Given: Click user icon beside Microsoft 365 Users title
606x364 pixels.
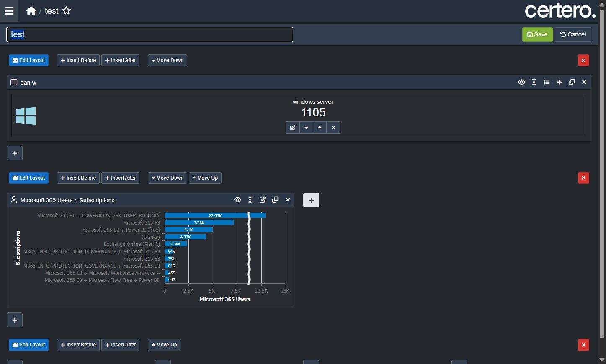Looking at the screenshot, I should [14, 200].
